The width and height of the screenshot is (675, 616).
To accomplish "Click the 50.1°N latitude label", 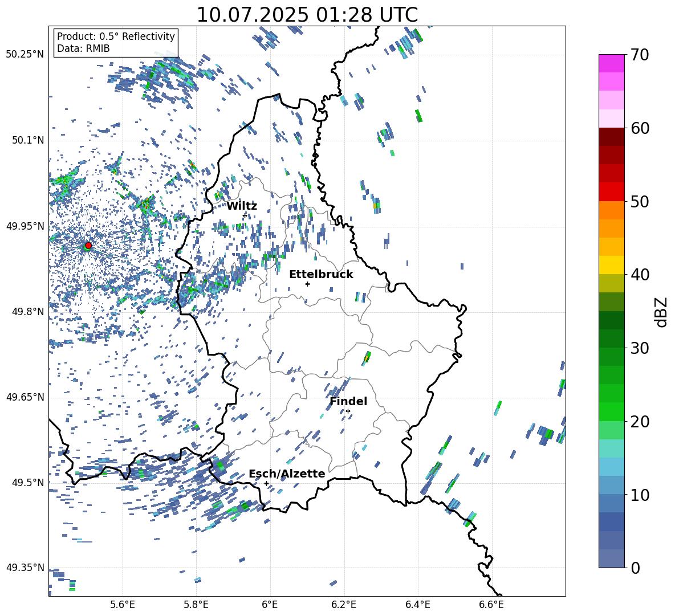I will point(28,141).
